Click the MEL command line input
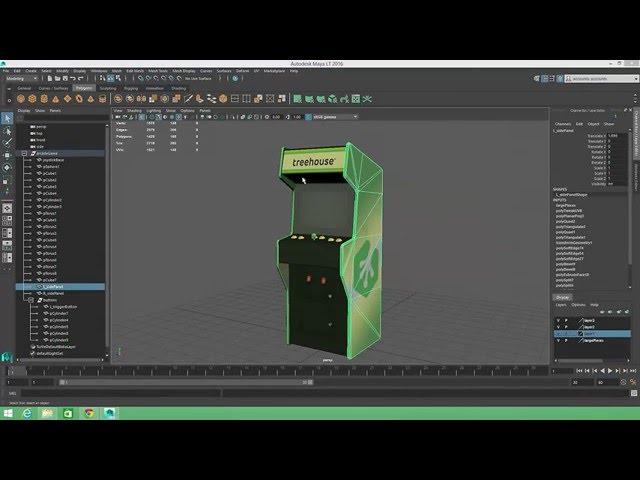Image resolution: width=640 pixels, height=480 pixels. point(120,393)
